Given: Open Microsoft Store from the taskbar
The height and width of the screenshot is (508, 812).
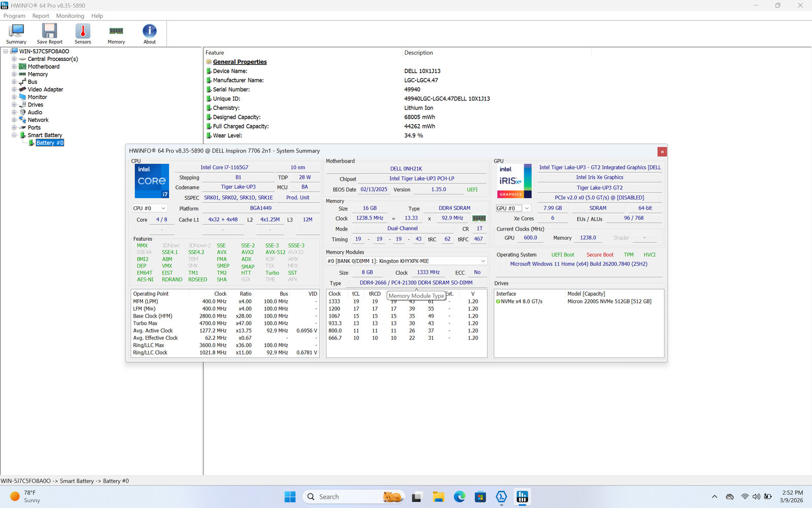Looking at the screenshot, I should (x=480, y=497).
